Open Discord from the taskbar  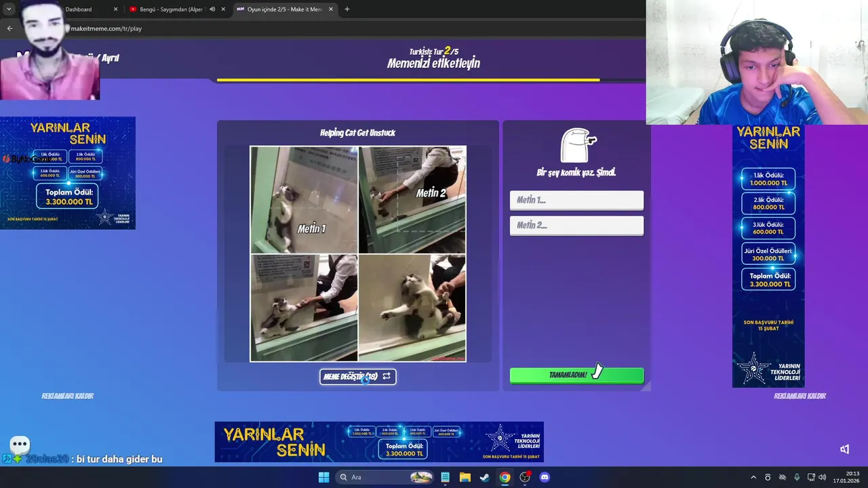[544, 477]
